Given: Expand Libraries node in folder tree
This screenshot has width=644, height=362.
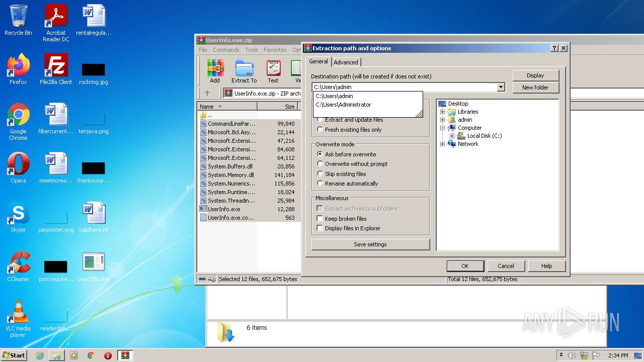Looking at the screenshot, I should coord(443,112).
